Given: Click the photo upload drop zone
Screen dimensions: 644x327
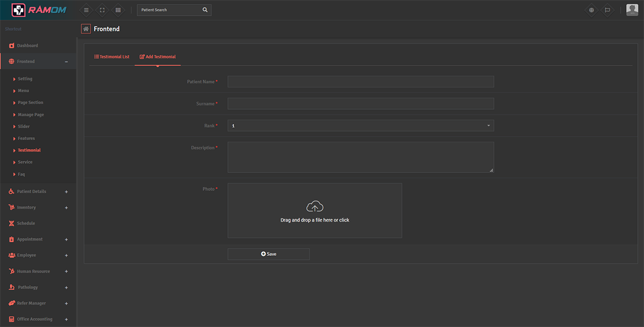Looking at the screenshot, I should (x=315, y=211).
